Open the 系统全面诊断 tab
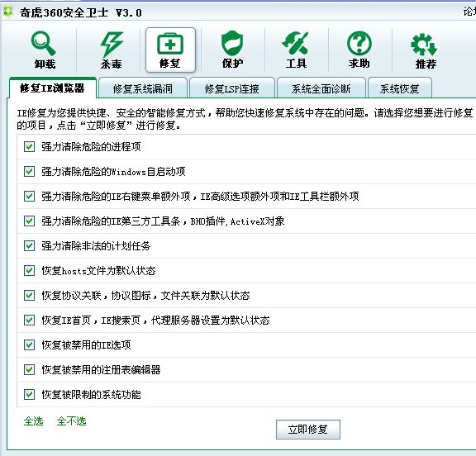Screen dimensions: 476x456 pos(321,88)
